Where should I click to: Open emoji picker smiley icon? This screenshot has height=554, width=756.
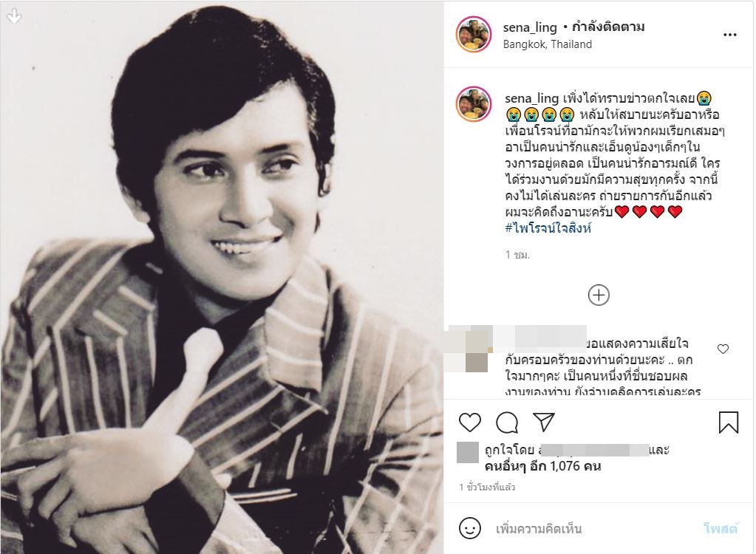coord(469,528)
